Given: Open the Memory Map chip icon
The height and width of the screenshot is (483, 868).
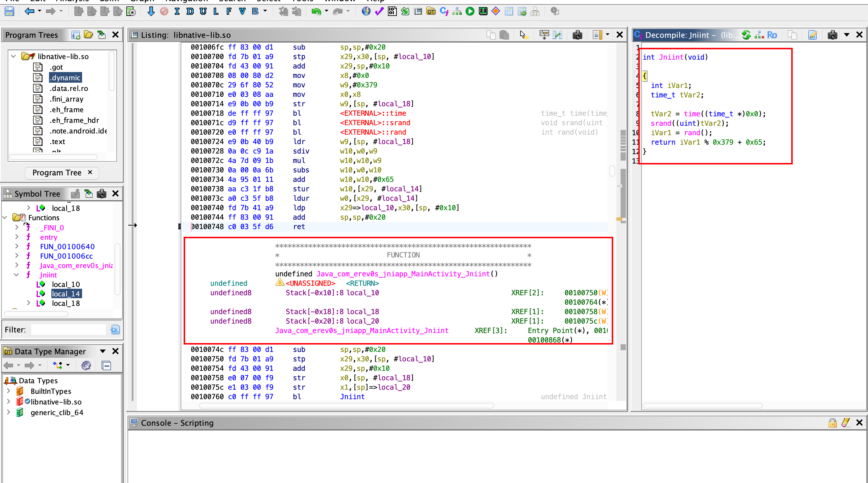Looking at the screenshot, I should coord(483,12).
